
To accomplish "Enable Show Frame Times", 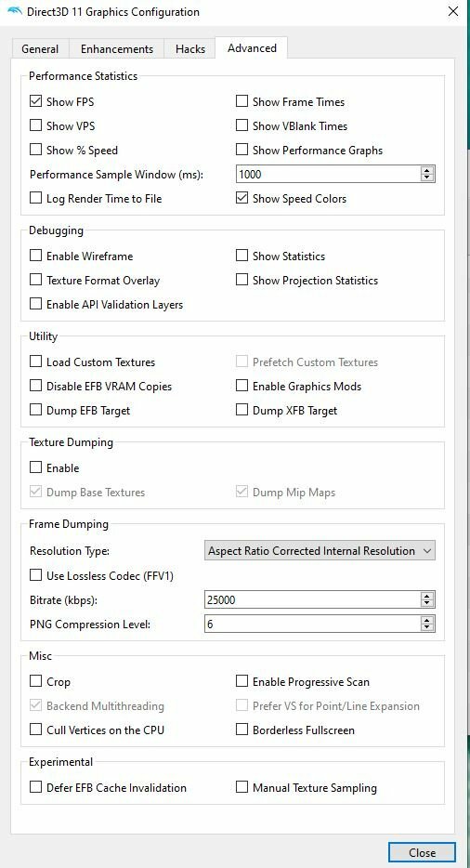I will (x=242, y=101).
